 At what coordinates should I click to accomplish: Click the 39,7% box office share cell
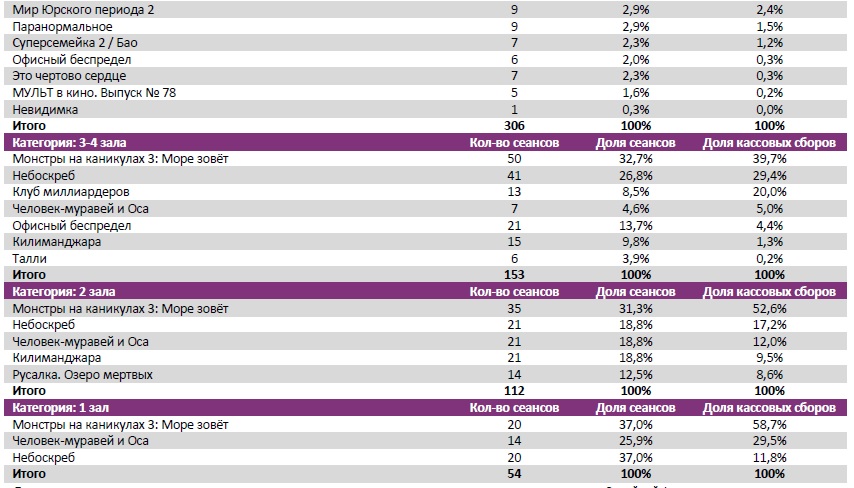pos(769,159)
